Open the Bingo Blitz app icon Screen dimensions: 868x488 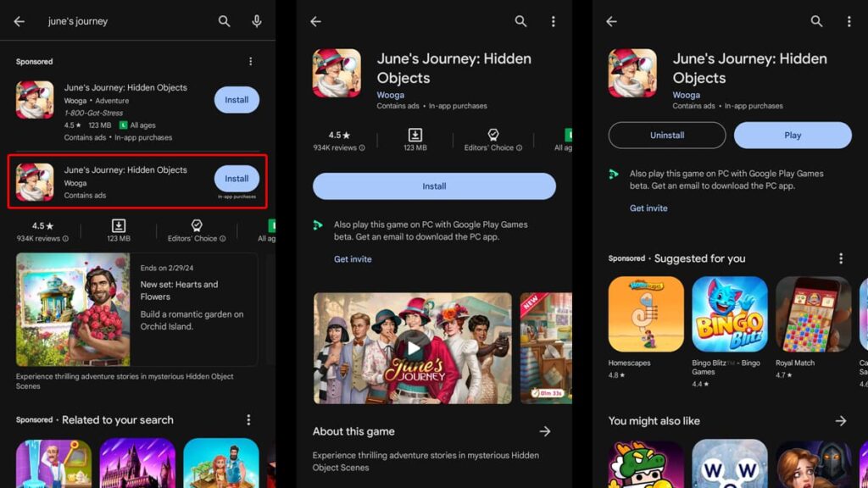pyautogui.click(x=729, y=314)
